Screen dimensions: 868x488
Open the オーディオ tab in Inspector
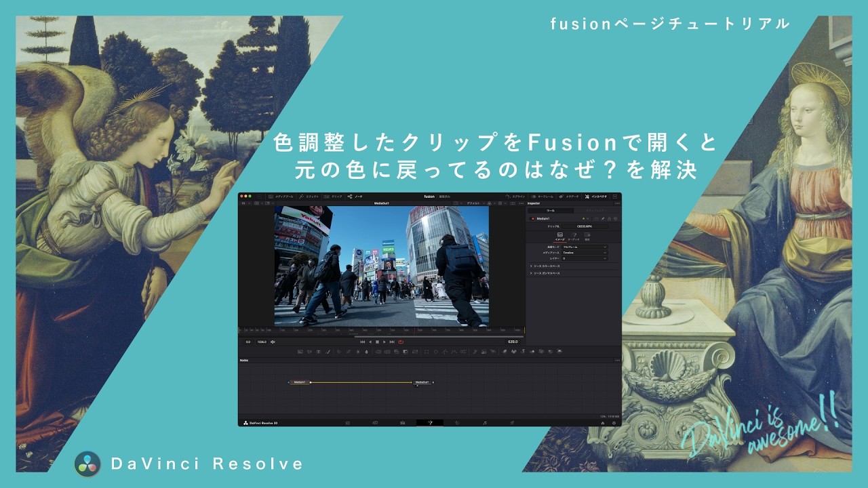tap(574, 237)
